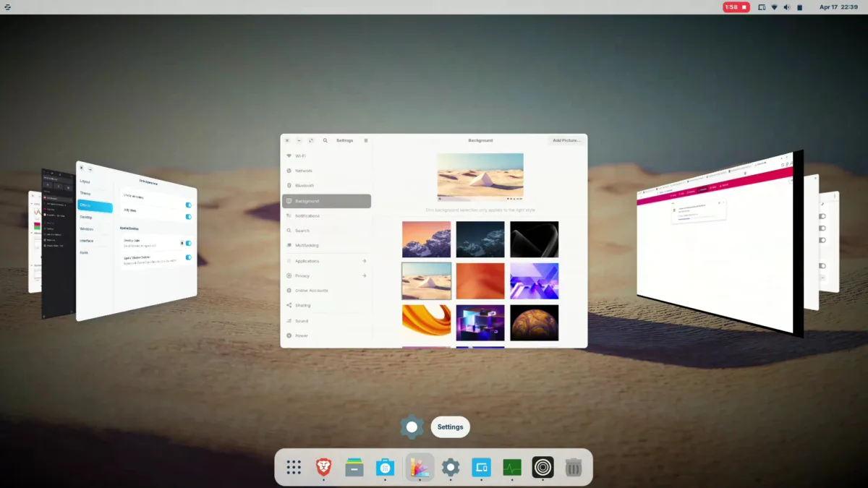Open the Trash from dock
Screen dimensions: 868x488
pos(573,468)
